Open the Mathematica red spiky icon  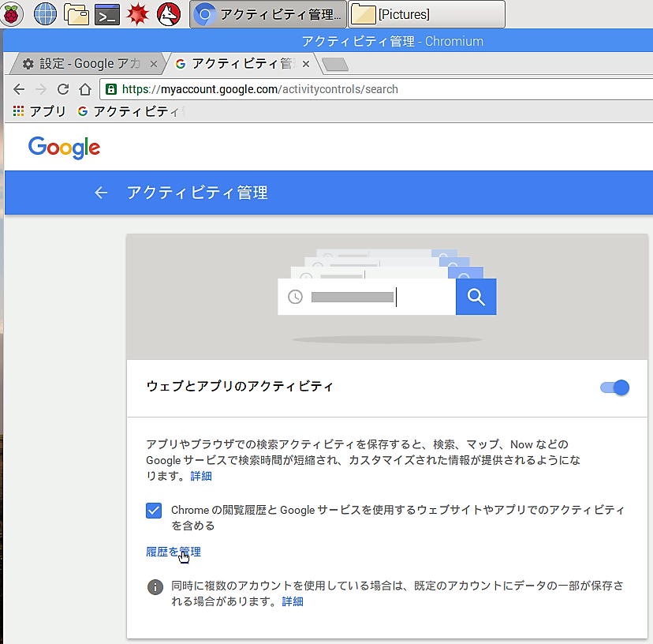point(138,14)
